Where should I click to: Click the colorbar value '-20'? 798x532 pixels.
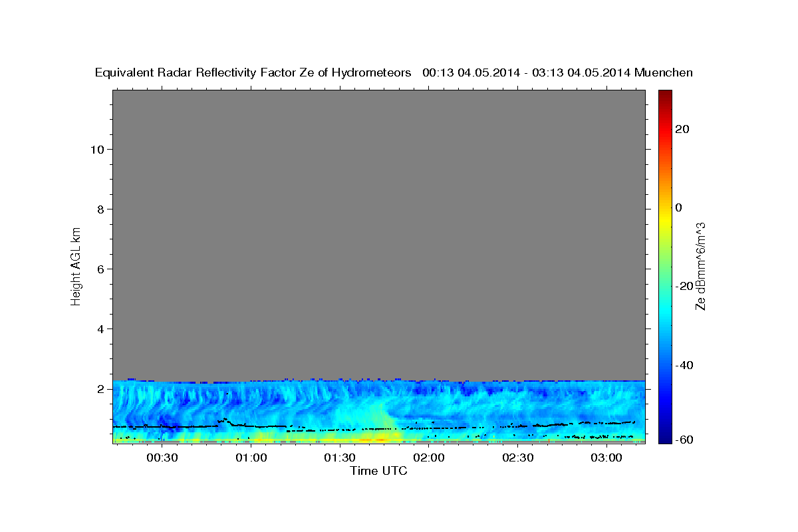(x=684, y=286)
